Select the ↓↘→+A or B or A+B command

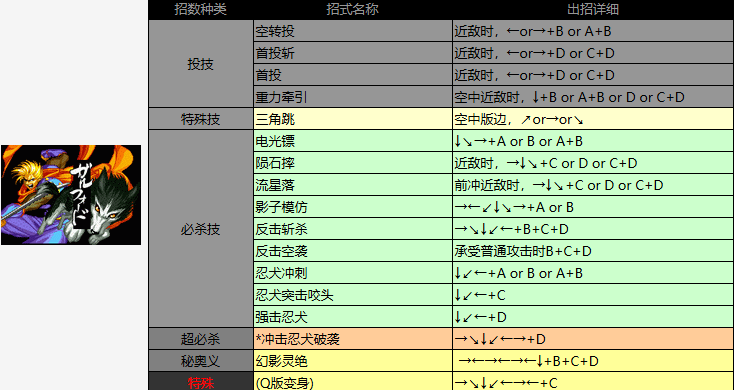(x=593, y=141)
